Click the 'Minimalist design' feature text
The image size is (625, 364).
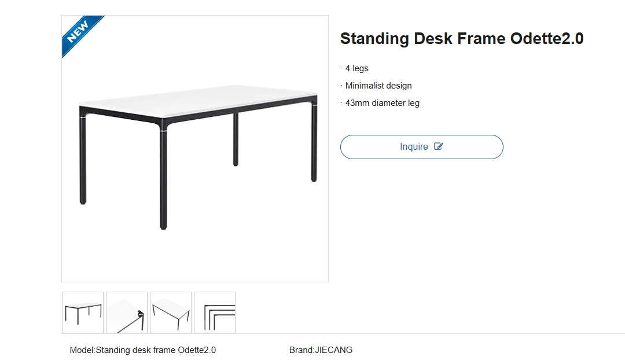click(x=378, y=86)
